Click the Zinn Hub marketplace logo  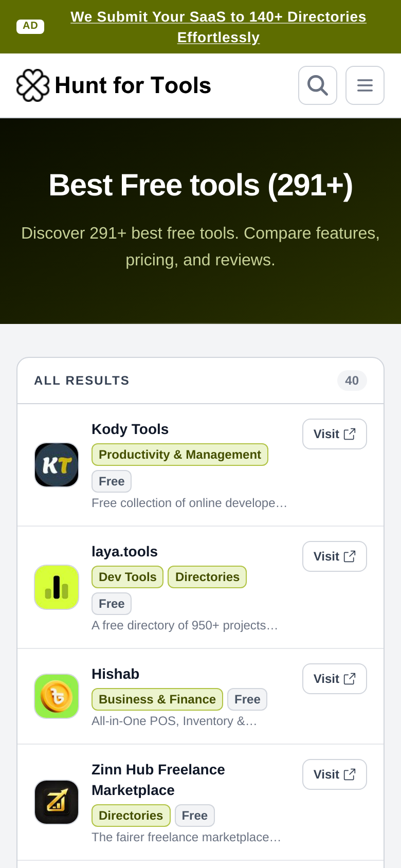click(x=57, y=802)
